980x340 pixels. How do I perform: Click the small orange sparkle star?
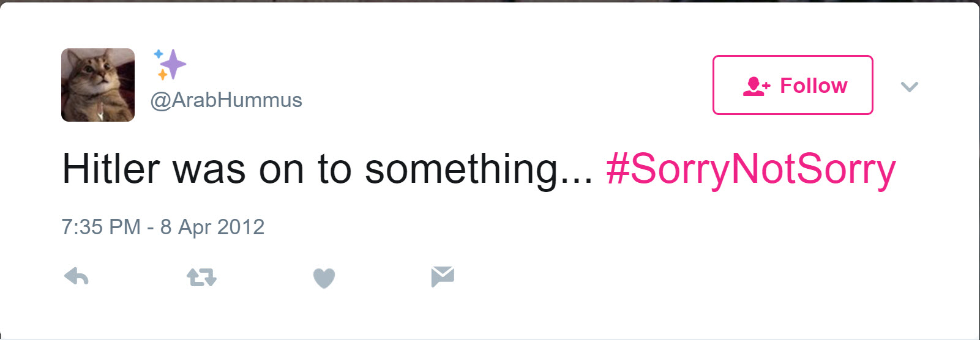click(x=162, y=75)
